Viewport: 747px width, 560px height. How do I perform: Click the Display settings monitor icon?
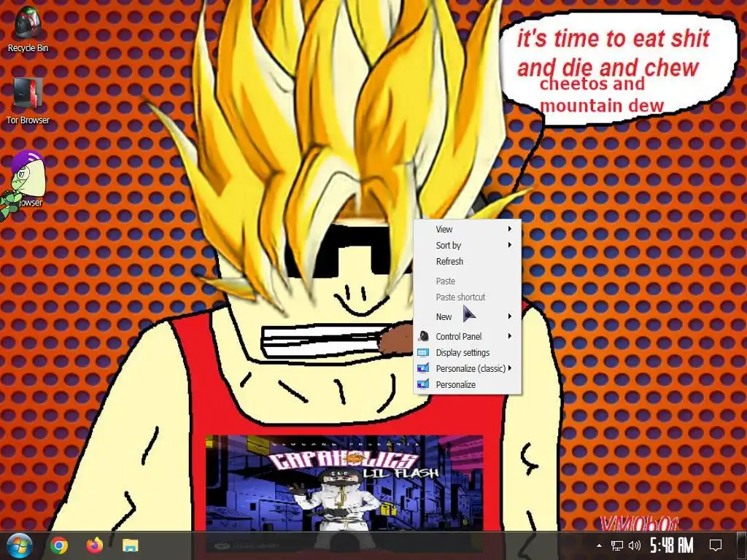click(x=423, y=353)
